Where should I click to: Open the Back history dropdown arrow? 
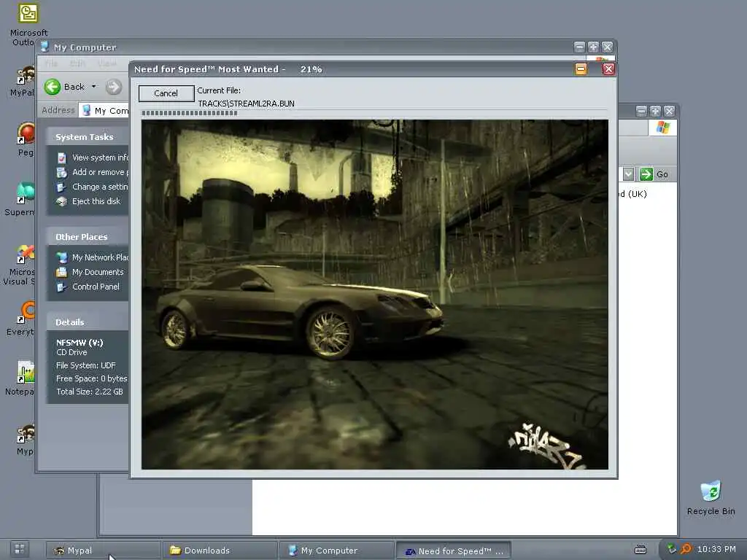[x=94, y=87]
